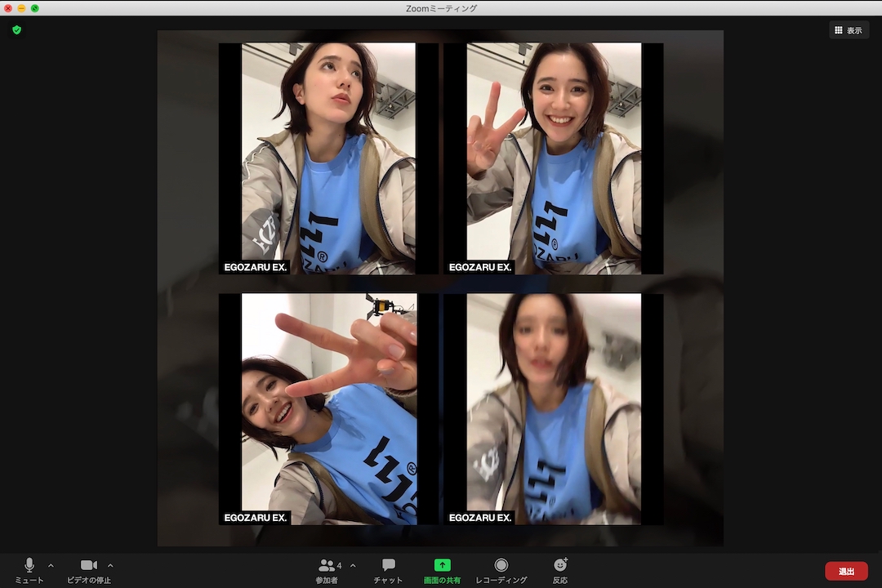Mute the microphone with the ミュート icon
The height and width of the screenshot is (588, 882).
(29, 566)
